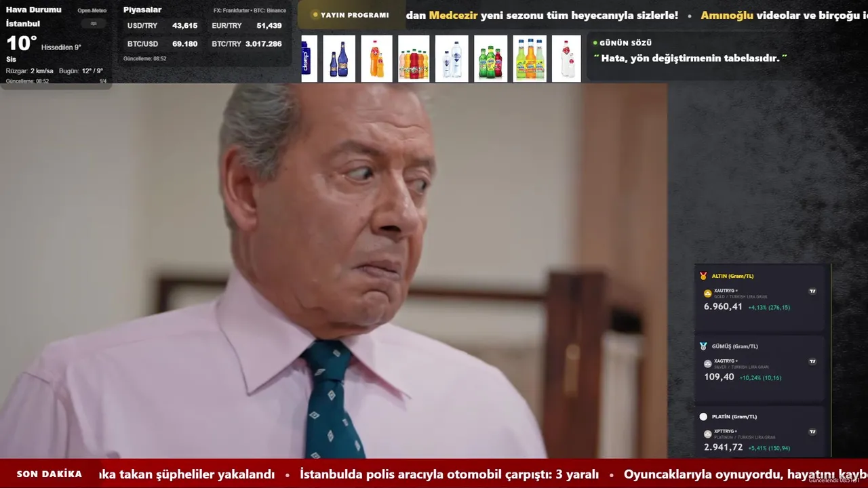Click the TradingView logo on the PLATİN card
The width and height of the screenshot is (868, 488).
pos(812,432)
